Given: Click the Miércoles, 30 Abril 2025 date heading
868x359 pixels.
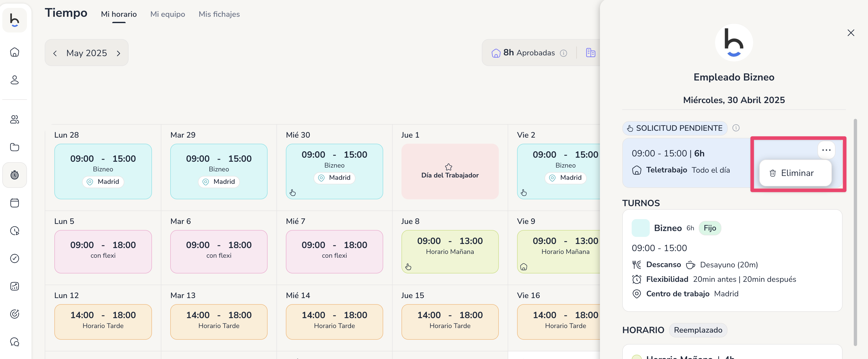Looking at the screenshot, I should (734, 100).
